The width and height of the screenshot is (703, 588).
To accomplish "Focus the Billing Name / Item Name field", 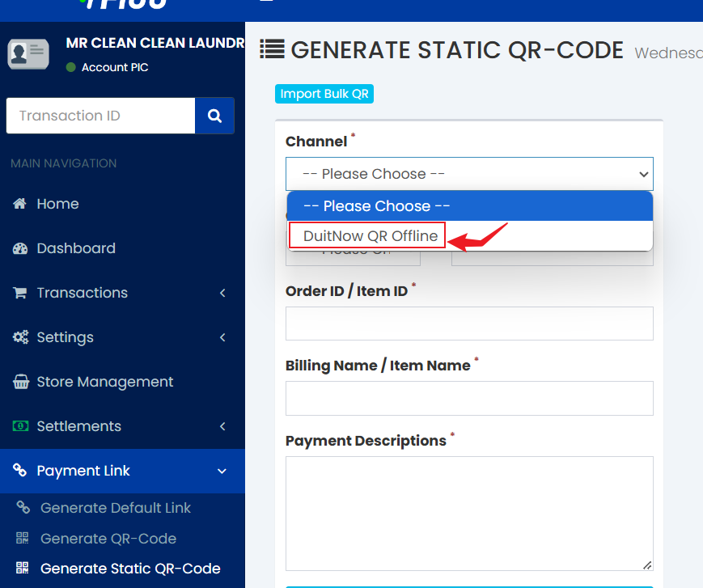I will (x=469, y=398).
